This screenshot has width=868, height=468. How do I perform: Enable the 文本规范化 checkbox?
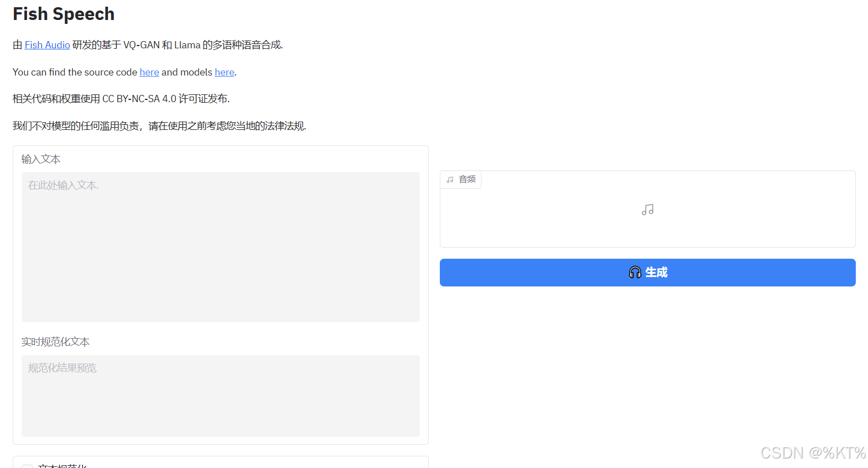point(27,466)
